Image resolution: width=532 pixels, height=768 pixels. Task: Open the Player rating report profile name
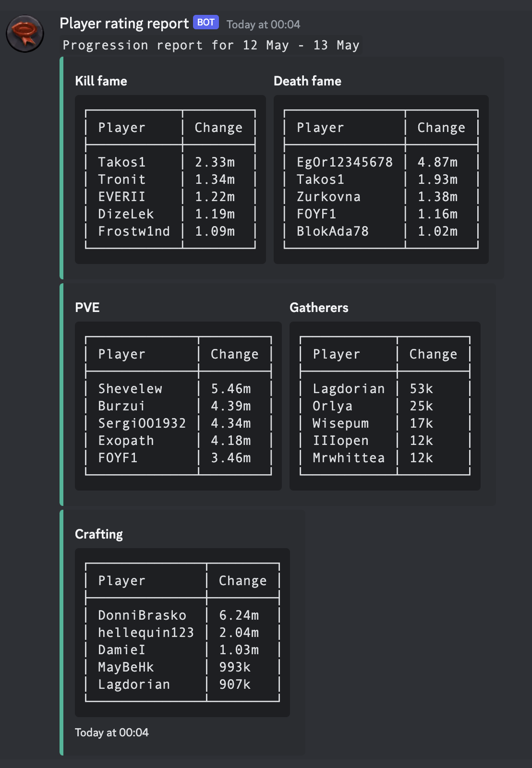click(124, 24)
